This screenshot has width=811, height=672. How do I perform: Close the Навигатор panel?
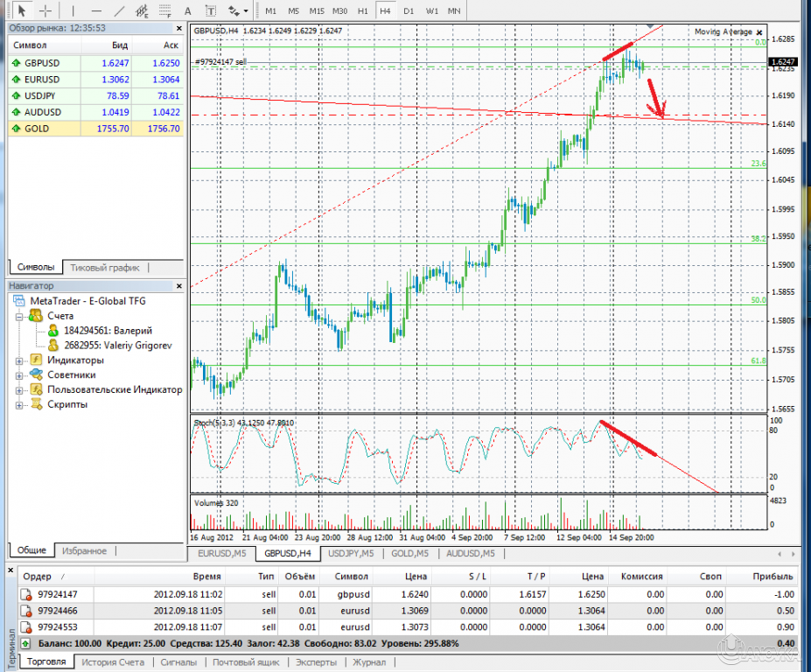point(182,286)
